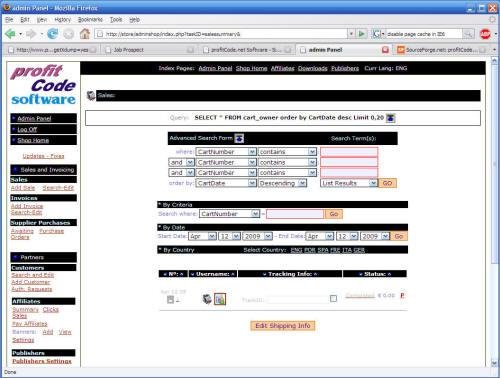Open the Affiliates link in top index bar
The height and width of the screenshot is (378, 500).
pyautogui.click(x=282, y=68)
